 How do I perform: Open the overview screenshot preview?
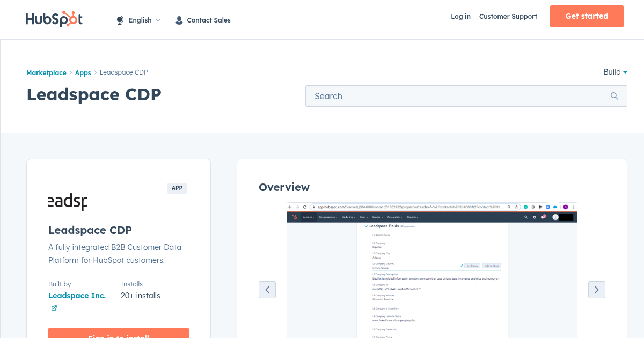[432, 270]
